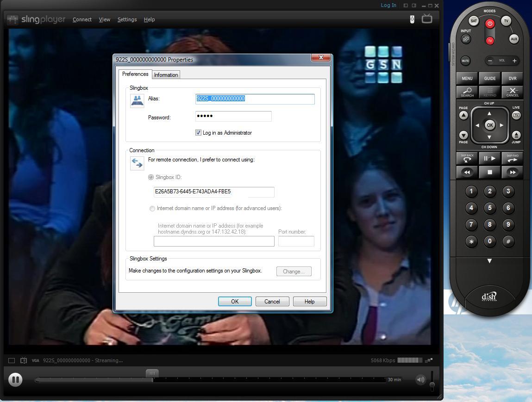The width and height of the screenshot is (532, 402).
Task: Click the MENU button on remote
Action: tap(467, 78)
